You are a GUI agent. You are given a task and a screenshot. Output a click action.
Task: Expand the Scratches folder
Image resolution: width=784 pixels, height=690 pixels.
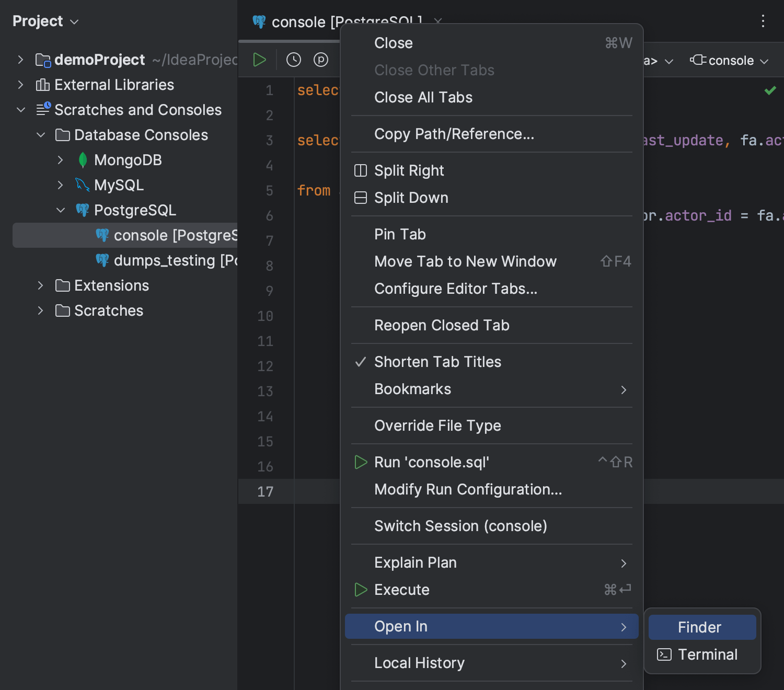(x=41, y=310)
